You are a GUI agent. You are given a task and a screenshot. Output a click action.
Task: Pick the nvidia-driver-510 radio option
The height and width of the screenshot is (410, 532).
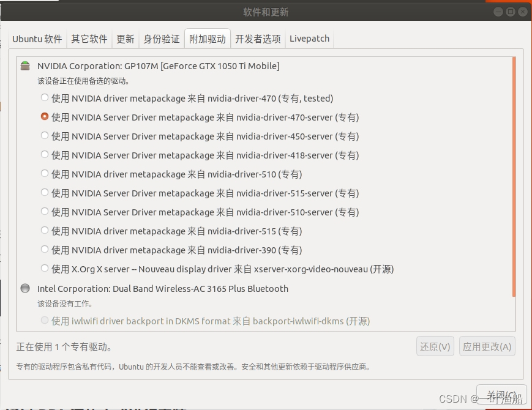pos(45,174)
